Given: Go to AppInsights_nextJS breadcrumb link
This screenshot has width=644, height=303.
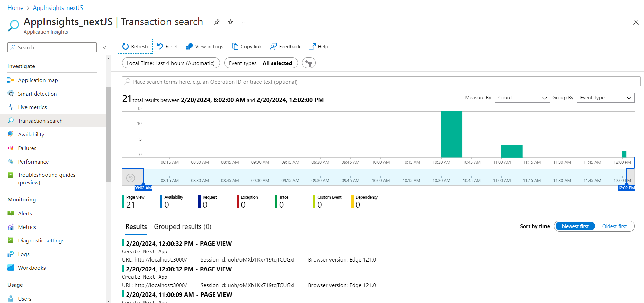Looking at the screenshot, I should tap(58, 8).
